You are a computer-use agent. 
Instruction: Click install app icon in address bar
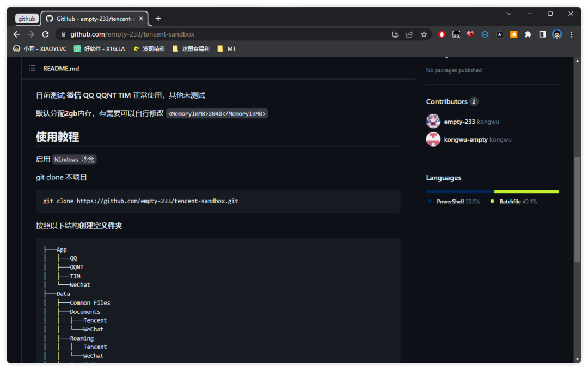(395, 34)
